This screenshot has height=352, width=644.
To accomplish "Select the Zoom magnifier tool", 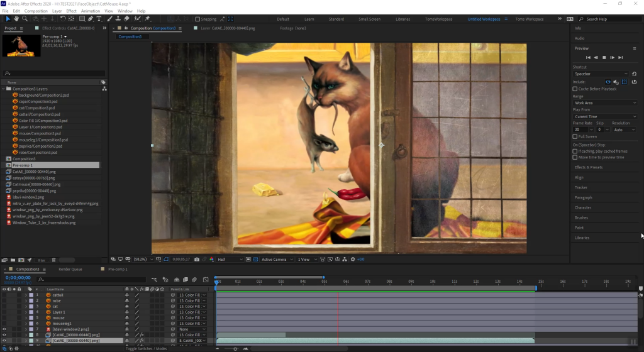I will point(25,19).
